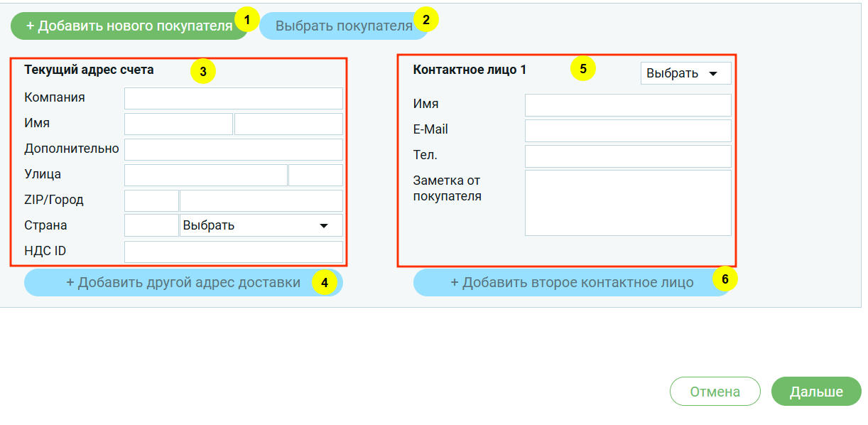Select the second name field in billing address
Viewport: 868px width, 425px height.
click(288, 124)
